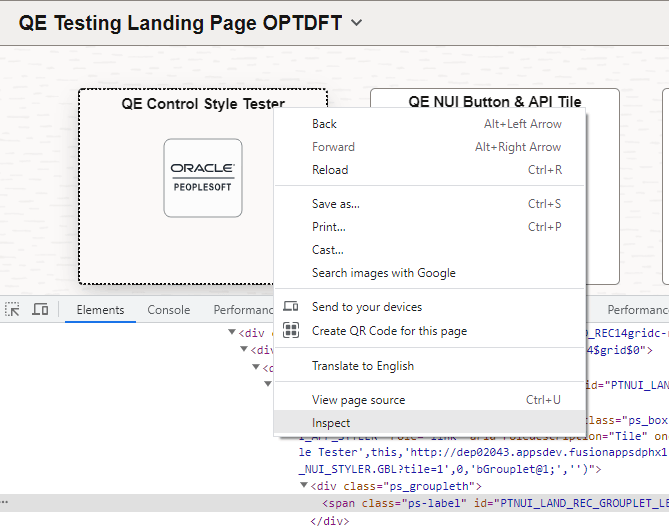Click the 'le Tester',this,'http://dep02043 text line
The height and width of the screenshot is (526, 669).
tap(483, 452)
